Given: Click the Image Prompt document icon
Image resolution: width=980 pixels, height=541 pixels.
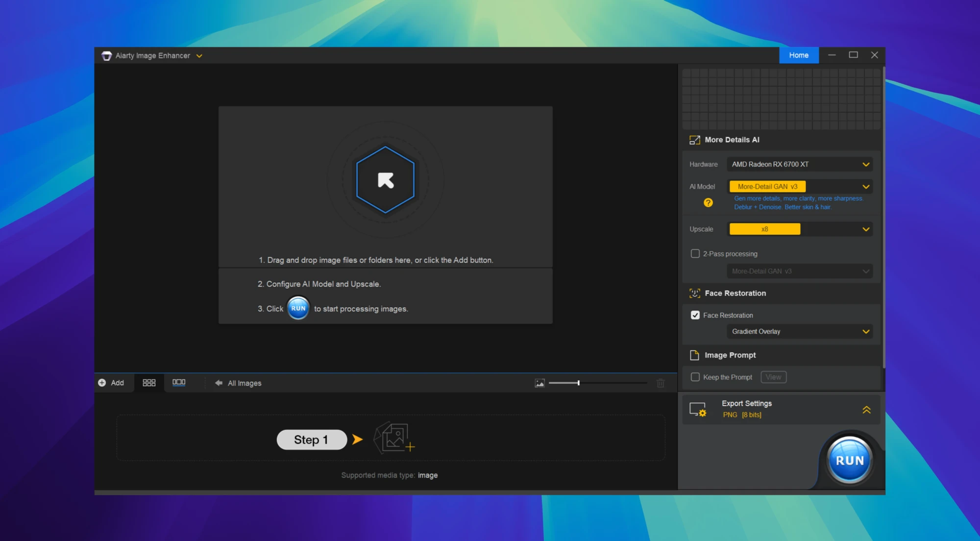Looking at the screenshot, I should pyautogui.click(x=694, y=355).
